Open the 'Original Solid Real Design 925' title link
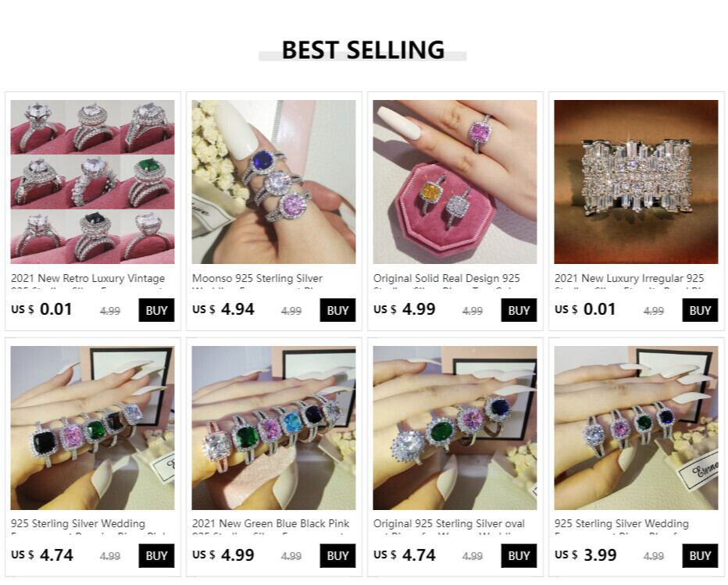 (447, 279)
